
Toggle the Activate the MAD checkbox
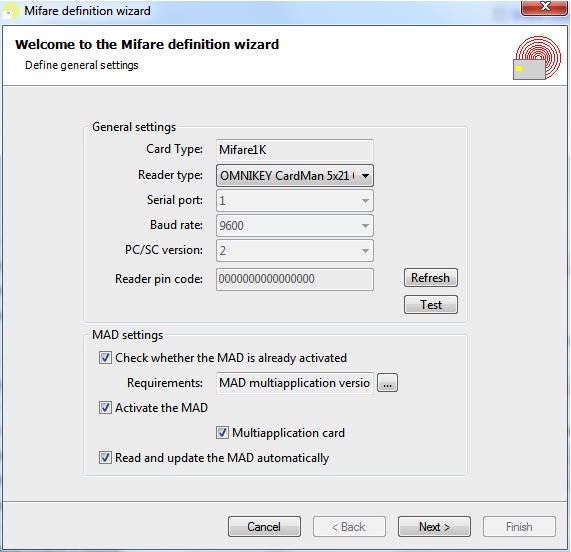(x=105, y=407)
